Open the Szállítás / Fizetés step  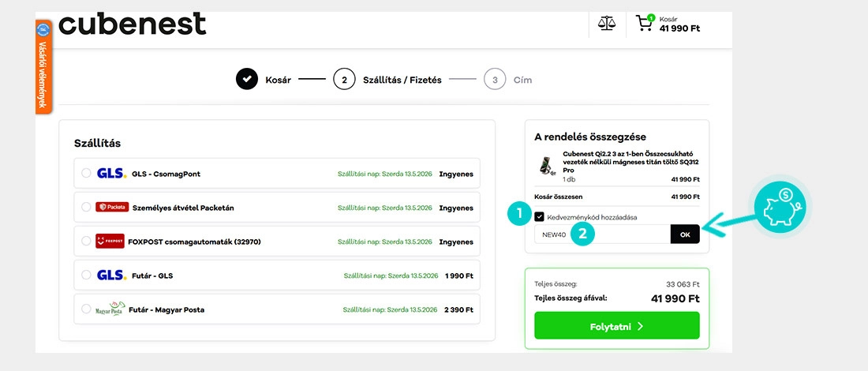coord(402,80)
